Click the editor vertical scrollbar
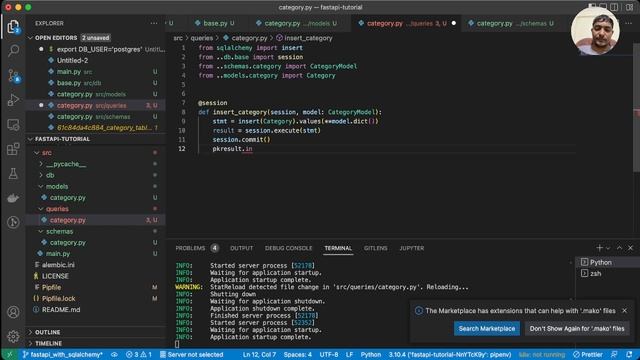The height and width of the screenshot is (360, 640). (636, 107)
